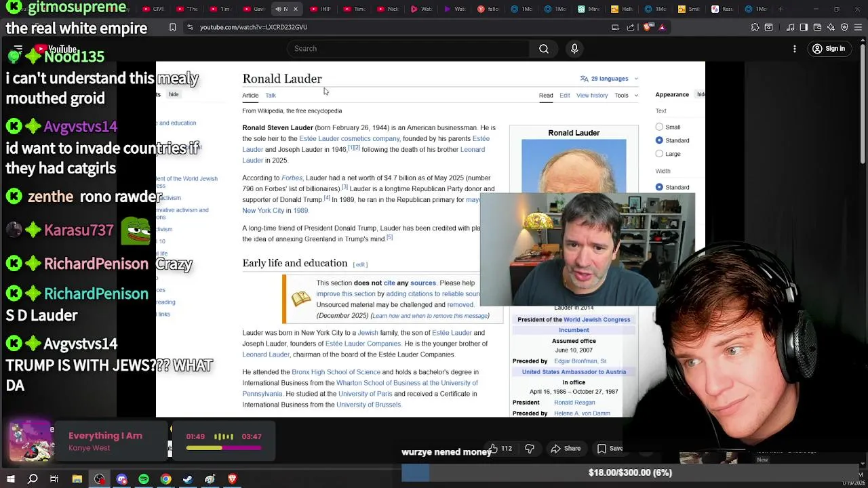Seek the Everything I Am progress bar

tap(223, 448)
